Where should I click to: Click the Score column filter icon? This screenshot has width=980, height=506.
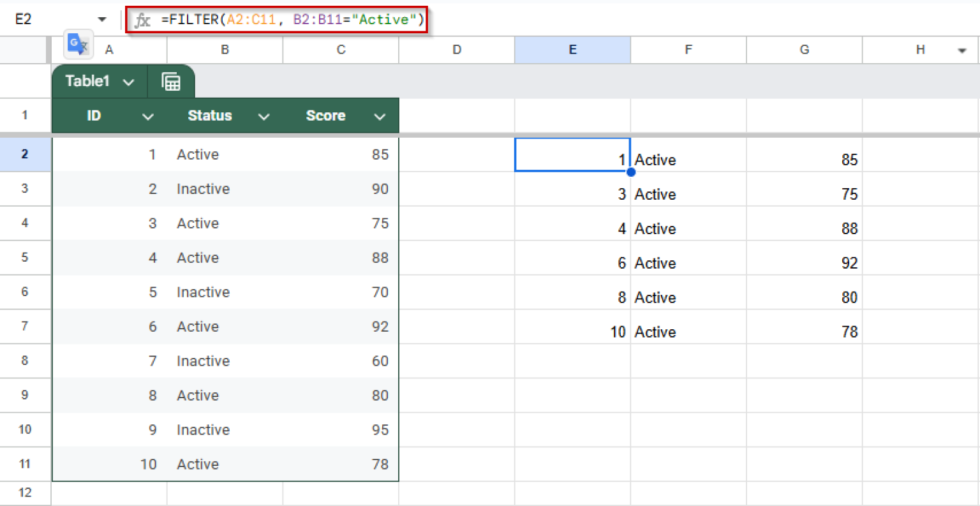(380, 115)
